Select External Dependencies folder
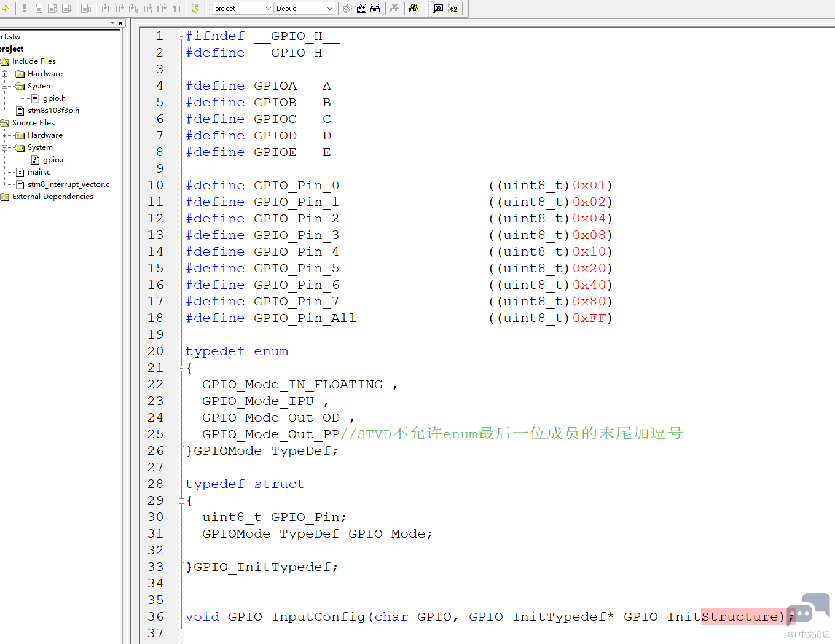The width and height of the screenshot is (835, 644). 53,197
